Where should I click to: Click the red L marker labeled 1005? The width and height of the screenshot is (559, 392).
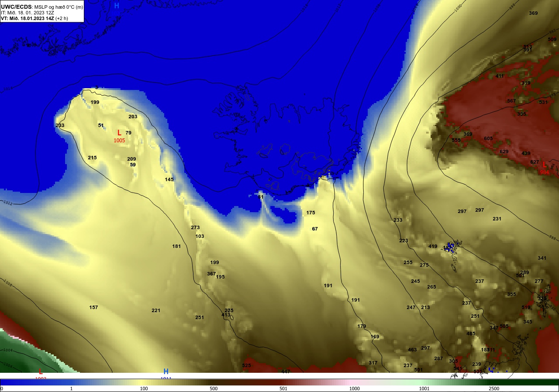coord(119,133)
